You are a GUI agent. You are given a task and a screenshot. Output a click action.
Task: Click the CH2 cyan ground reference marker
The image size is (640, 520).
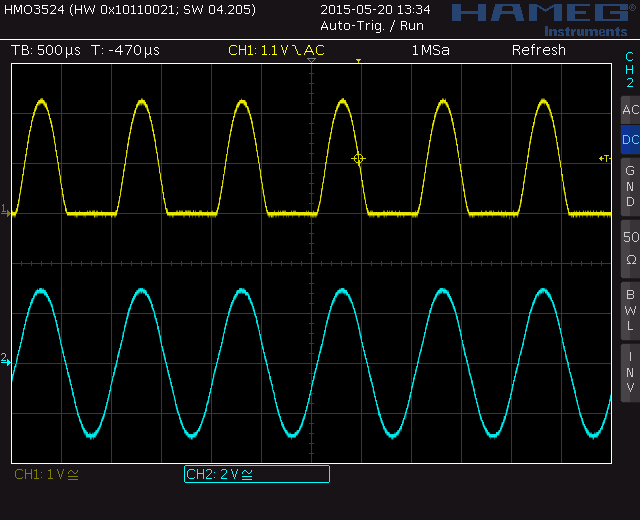[6, 360]
